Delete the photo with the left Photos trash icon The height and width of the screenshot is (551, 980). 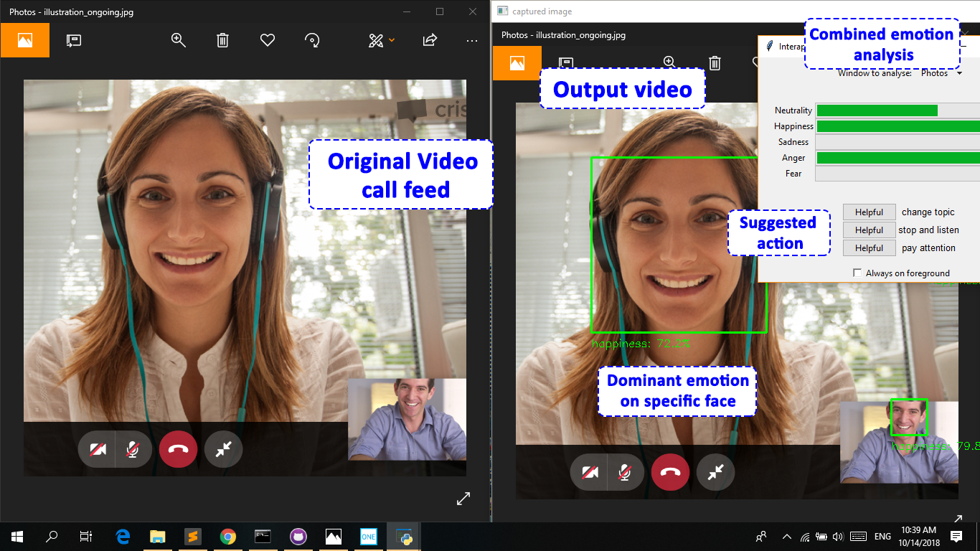point(222,40)
